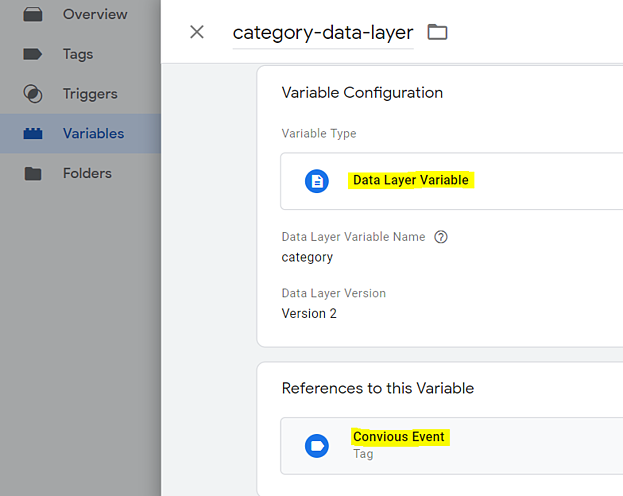Go to the Tags section
This screenshot has height=496, width=623.
pyautogui.click(x=78, y=54)
